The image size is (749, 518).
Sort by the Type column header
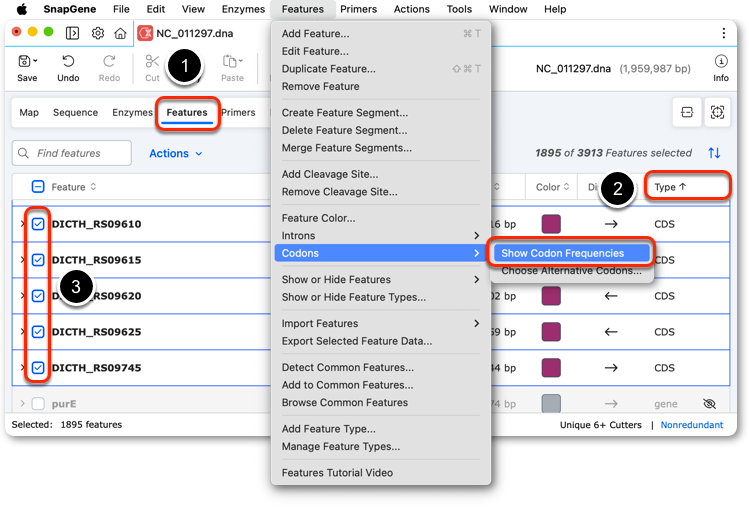(670, 187)
